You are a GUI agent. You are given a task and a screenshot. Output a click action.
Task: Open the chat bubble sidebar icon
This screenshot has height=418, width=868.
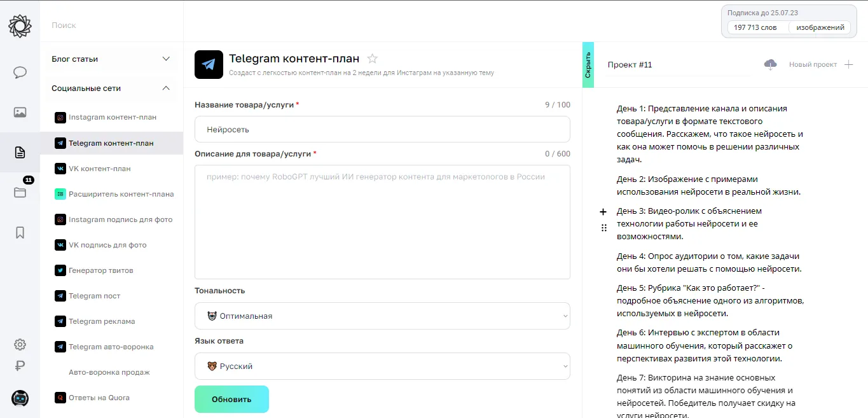[20, 73]
